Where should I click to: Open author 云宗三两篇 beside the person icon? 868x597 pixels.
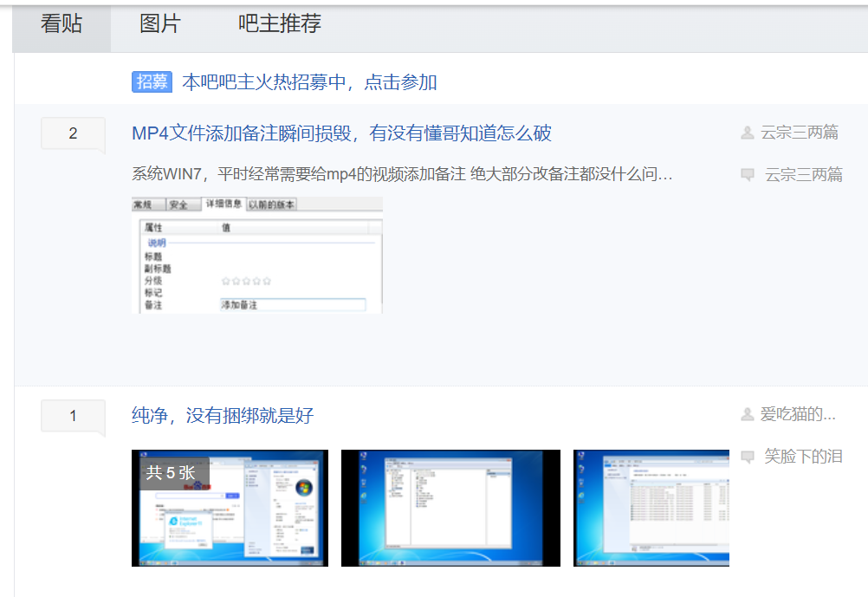click(x=799, y=133)
